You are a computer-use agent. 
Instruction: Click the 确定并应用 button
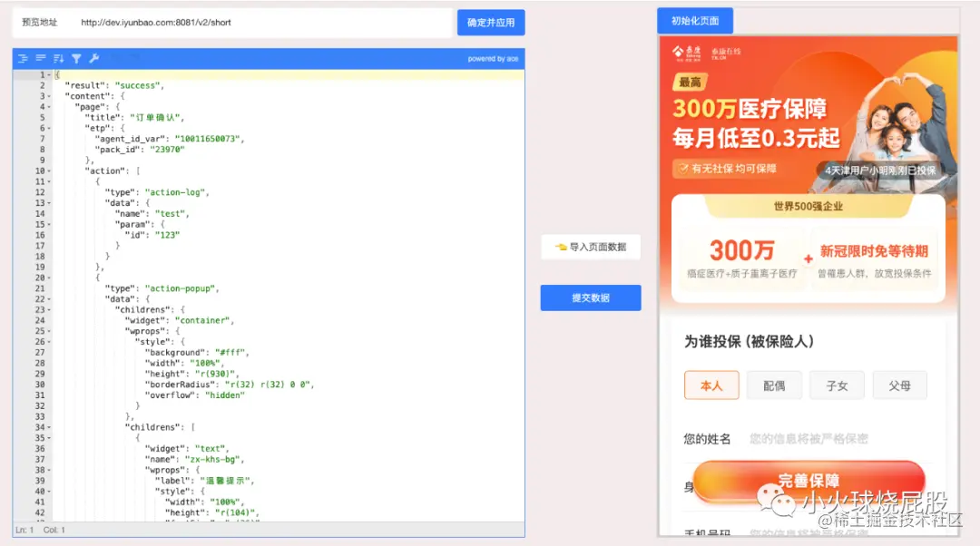pos(491,22)
